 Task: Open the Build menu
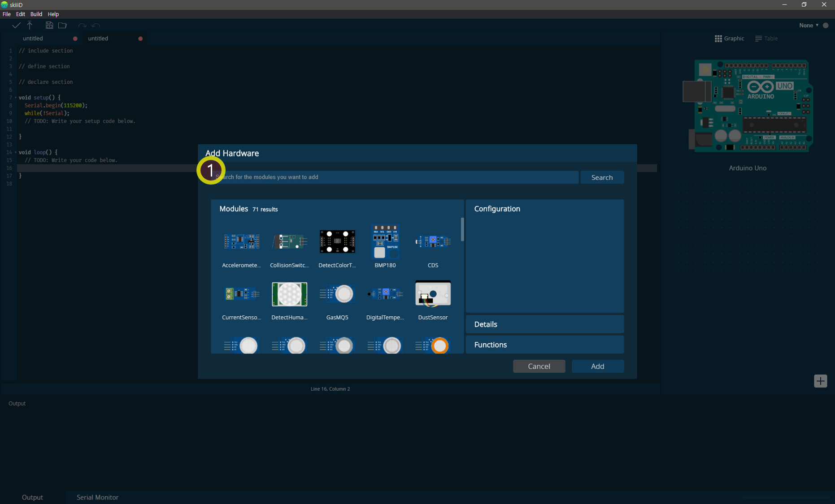coord(36,14)
